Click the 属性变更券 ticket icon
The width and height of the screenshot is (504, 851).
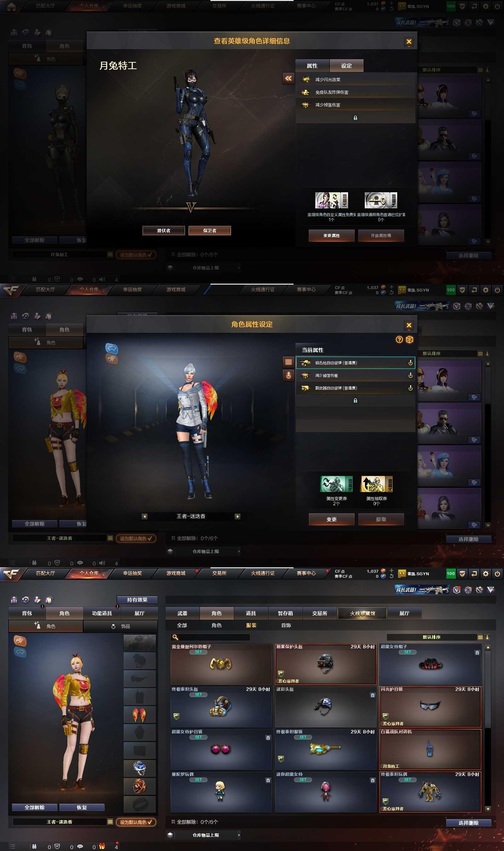click(336, 484)
